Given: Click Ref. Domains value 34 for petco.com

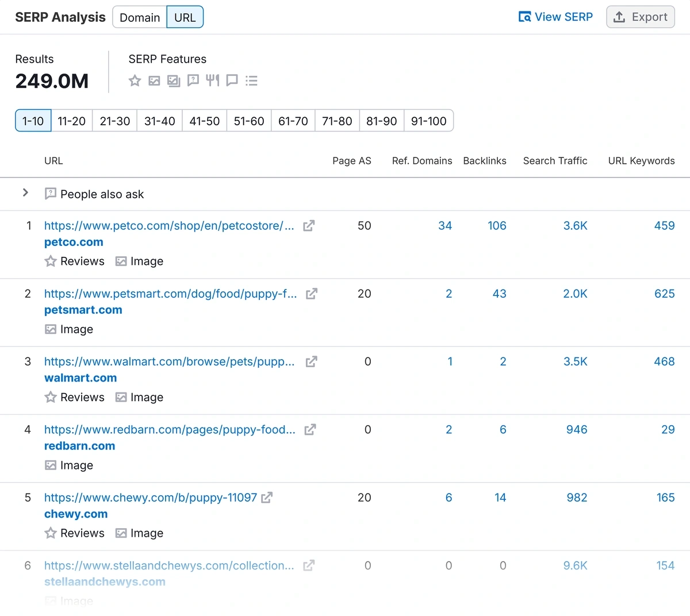Looking at the screenshot, I should (445, 226).
